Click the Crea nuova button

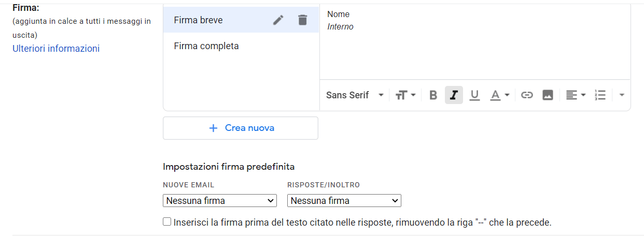[241, 128]
